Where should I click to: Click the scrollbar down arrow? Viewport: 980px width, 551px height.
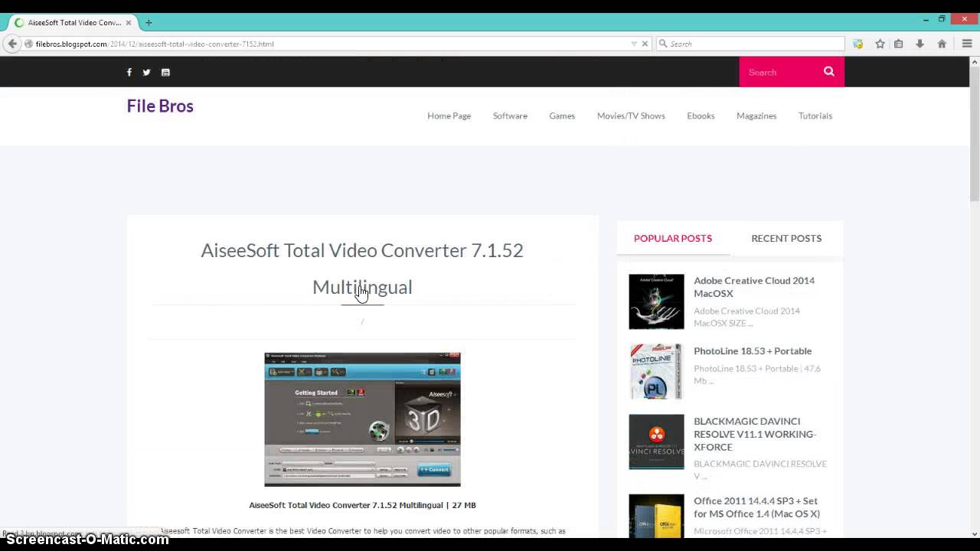[974, 533]
